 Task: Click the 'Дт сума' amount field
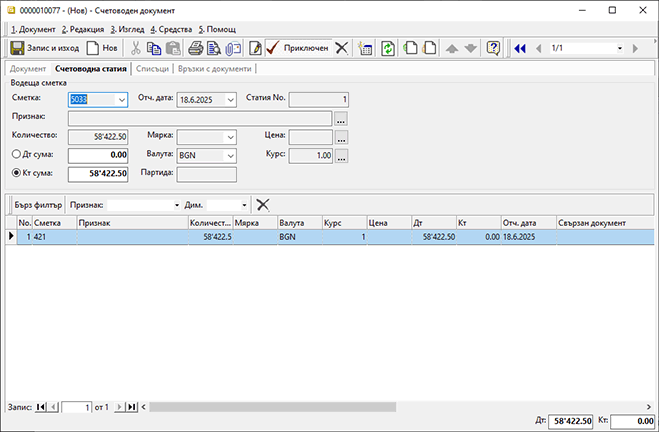click(98, 155)
